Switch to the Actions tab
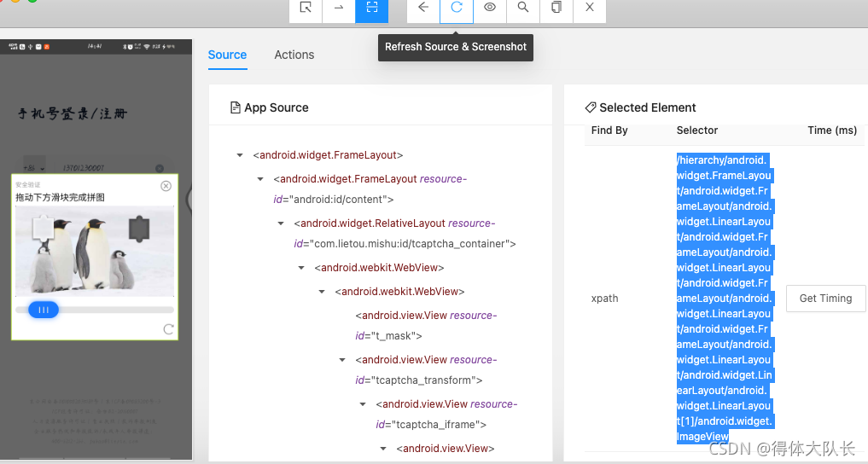 294,55
